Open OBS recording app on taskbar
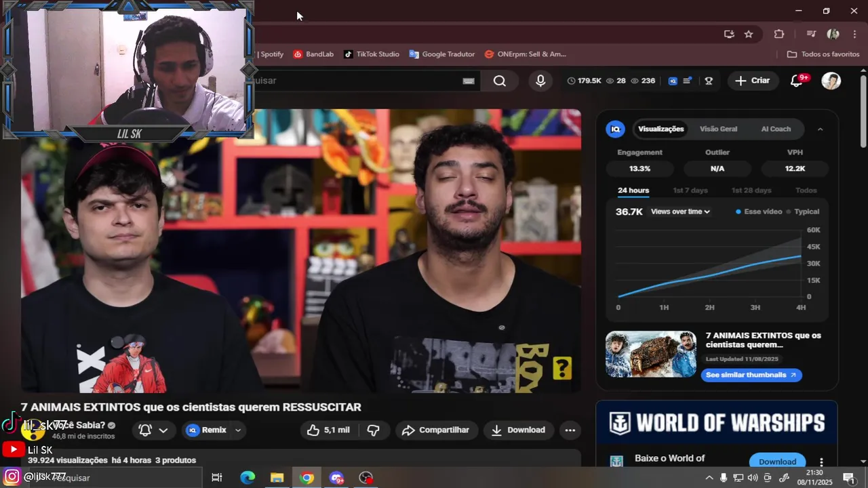Screen dimensions: 868x488 point(366,478)
